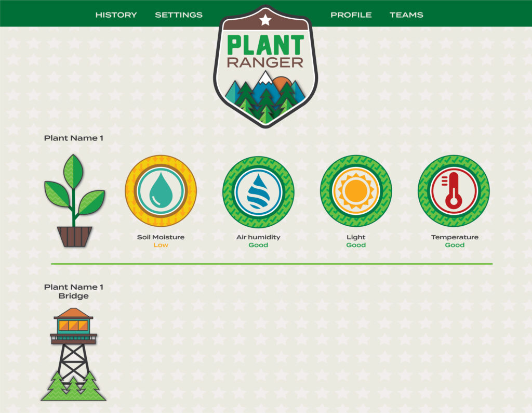Open the ranger watchtower bridge icon

pyautogui.click(x=73, y=355)
